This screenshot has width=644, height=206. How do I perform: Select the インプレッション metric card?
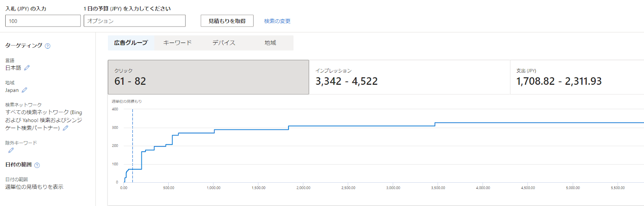tap(409, 77)
